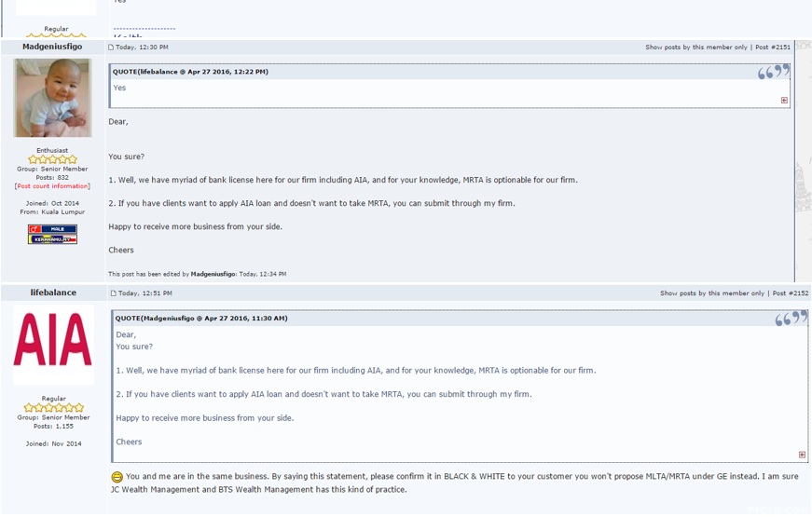Click the flag badge under the MALE badge
This screenshot has height=517, width=812.
(x=52, y=238)
